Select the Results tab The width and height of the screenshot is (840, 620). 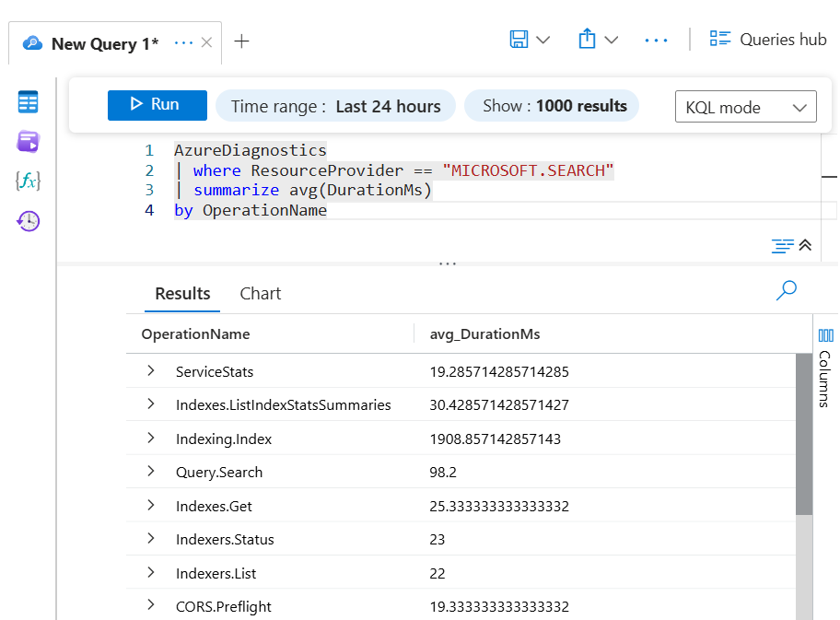[x=181, y=293]
